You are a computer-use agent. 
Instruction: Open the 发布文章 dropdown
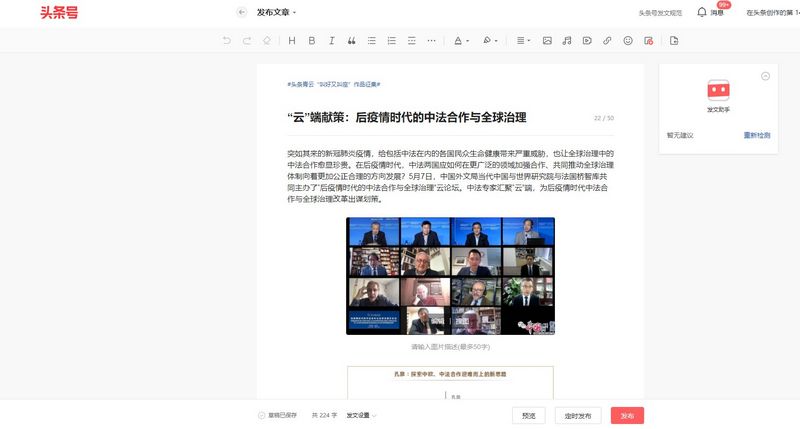276,12
